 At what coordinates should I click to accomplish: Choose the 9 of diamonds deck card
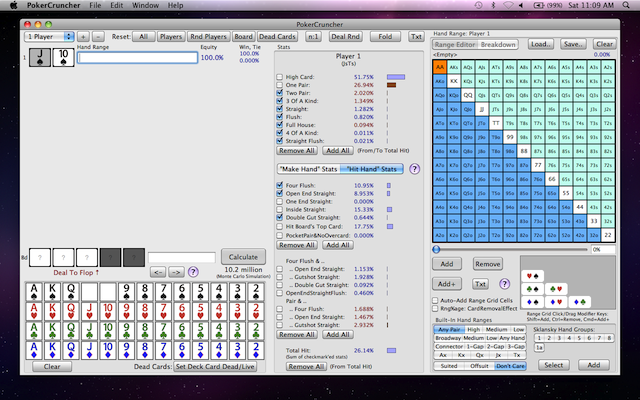pyautogui.click(x=127, y=350)
